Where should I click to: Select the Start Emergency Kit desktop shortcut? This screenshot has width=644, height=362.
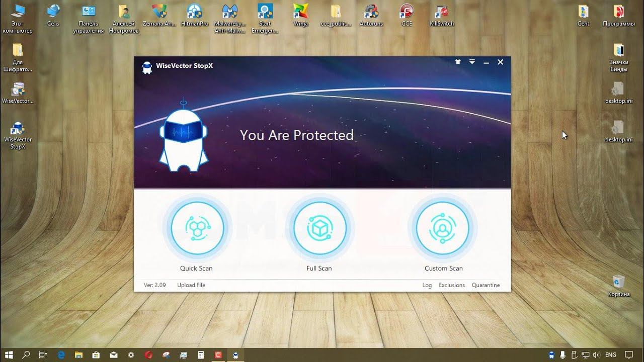coord(265,19)
